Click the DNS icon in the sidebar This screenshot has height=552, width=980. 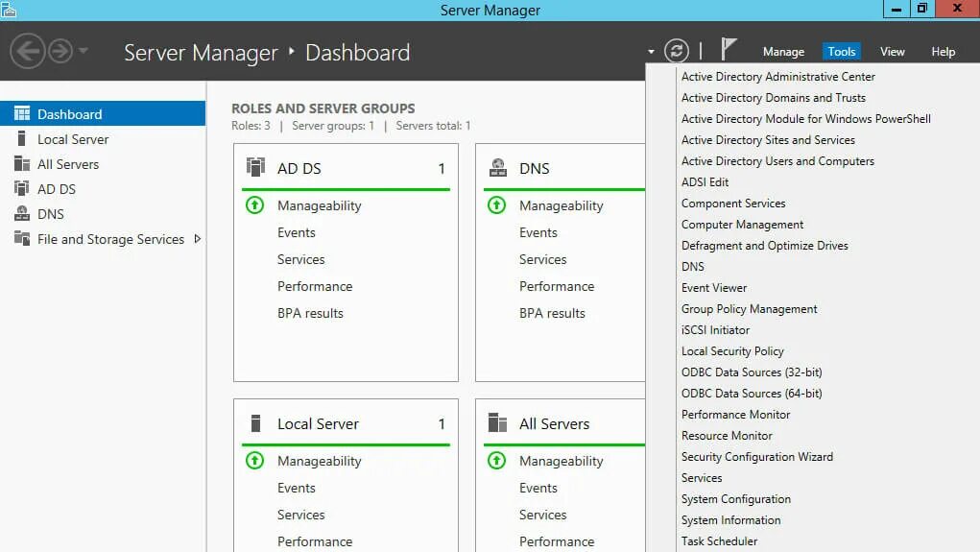pyautogui.click(x=22, y=213)
